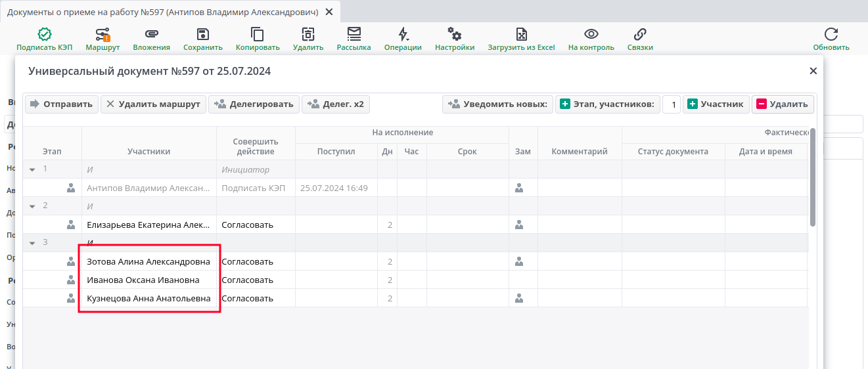
Task: Click the Рассылка mail icon
Action: click(354, 35)
